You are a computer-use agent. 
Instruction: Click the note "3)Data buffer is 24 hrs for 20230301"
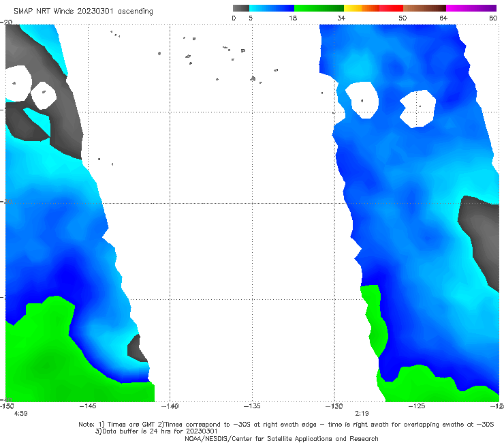coord(157,431)
